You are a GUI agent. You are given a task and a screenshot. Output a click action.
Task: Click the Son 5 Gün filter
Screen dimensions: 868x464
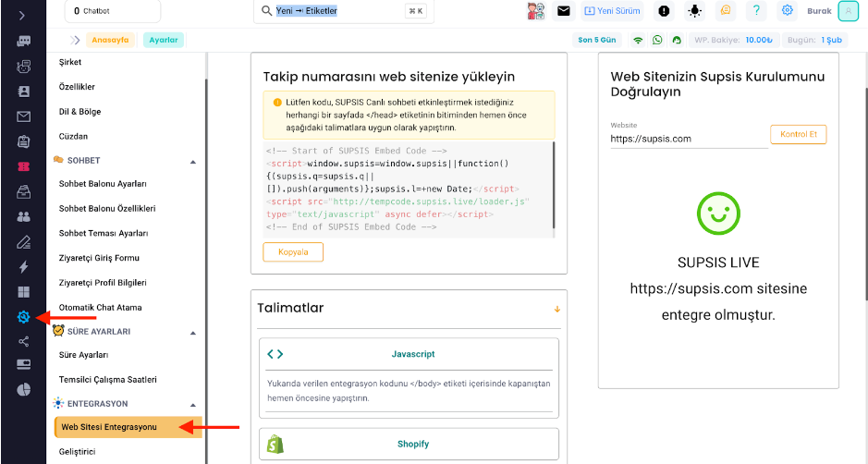click(x=597, y=40)
